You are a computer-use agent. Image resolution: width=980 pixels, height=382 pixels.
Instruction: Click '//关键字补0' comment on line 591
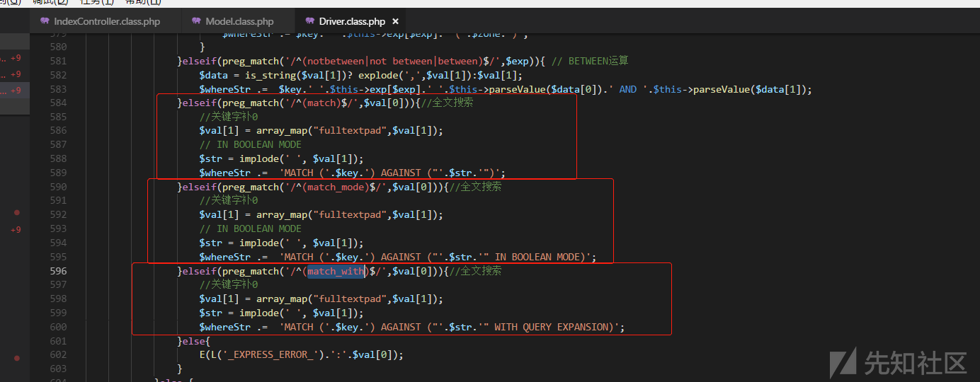[229, 201]
